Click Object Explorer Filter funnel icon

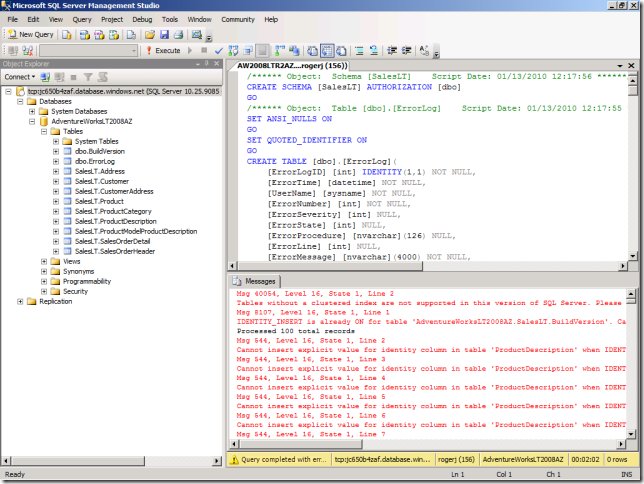(x=88, y=77)
